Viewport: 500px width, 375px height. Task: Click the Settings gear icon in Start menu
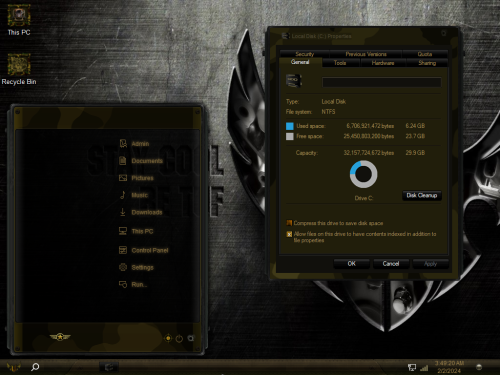[x=123, y=267]
